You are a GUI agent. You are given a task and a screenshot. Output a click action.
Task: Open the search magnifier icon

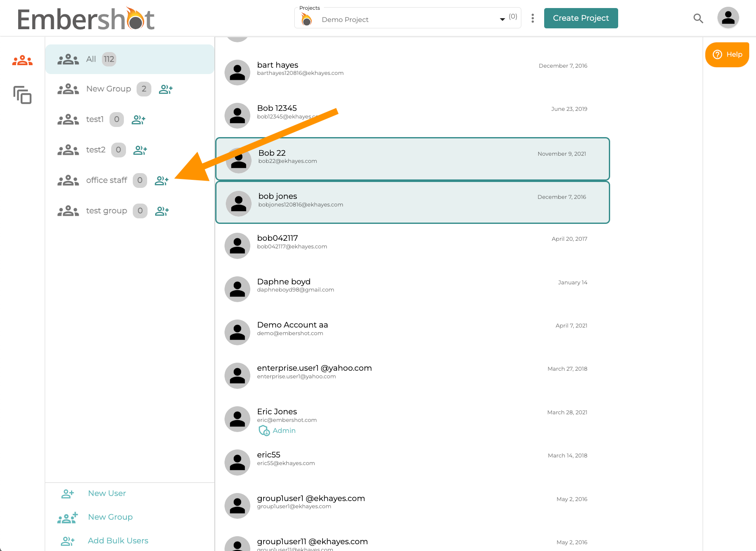coord(698,18)
